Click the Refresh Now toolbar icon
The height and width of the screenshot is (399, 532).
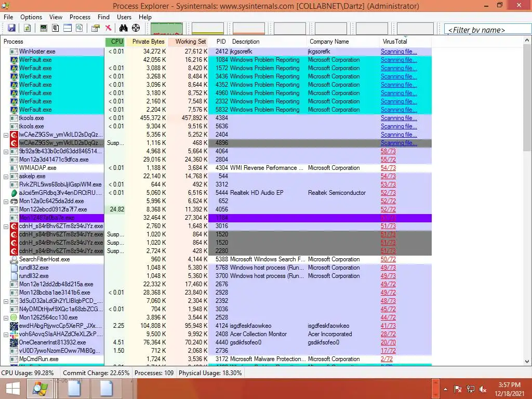tap(27, 28)
